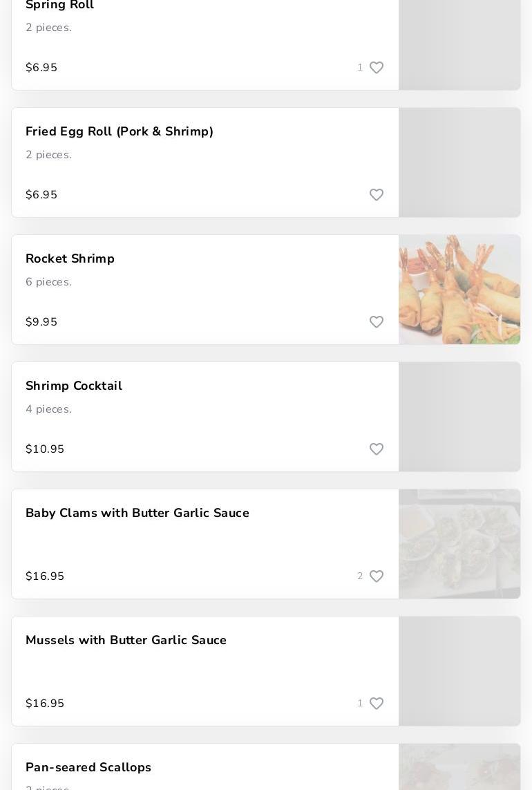Click the $9.95 Rocket Shrimp price
The image size is (532, 790).
coord(41,322)
